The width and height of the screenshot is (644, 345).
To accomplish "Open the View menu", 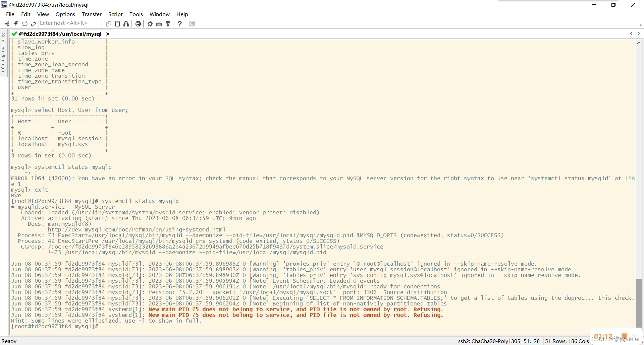I will tap(43, 14).
